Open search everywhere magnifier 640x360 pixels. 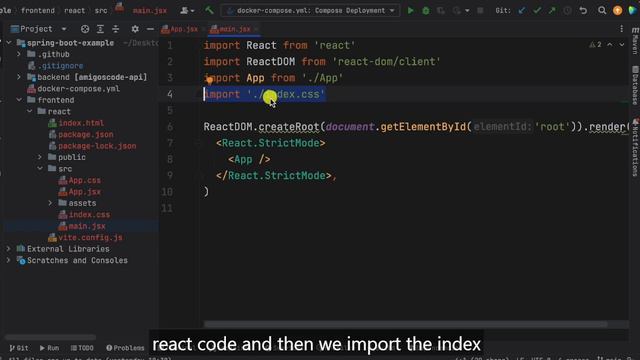click(602, 11)
